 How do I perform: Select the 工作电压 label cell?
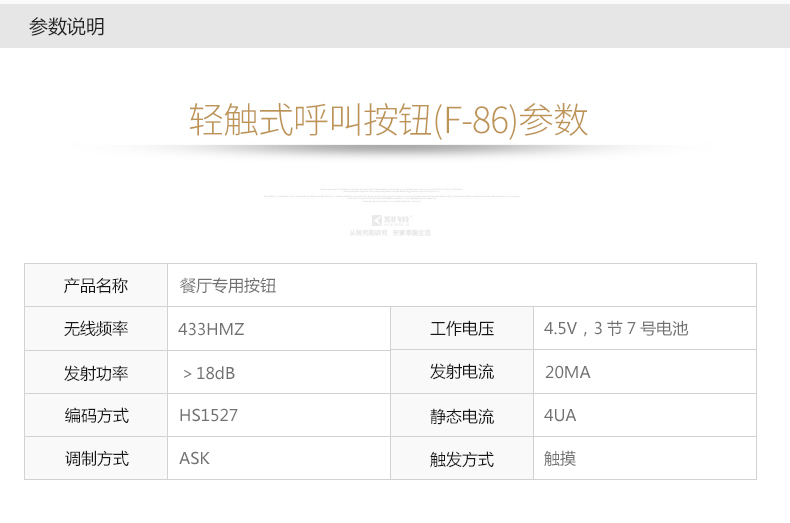click(x=462, y=328)
